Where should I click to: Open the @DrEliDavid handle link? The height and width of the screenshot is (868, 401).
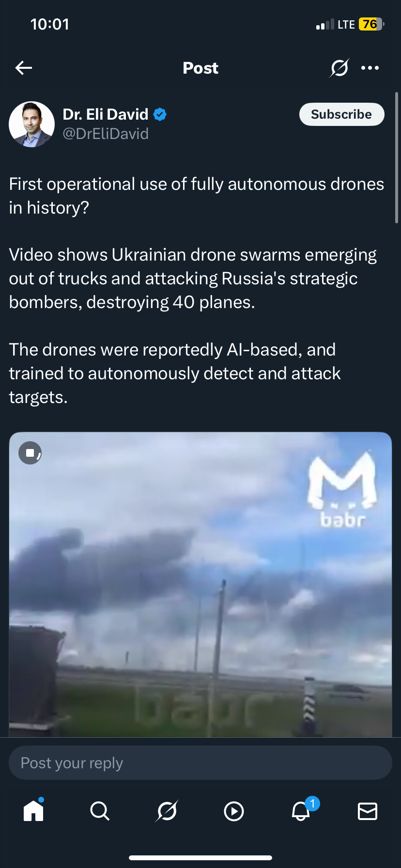pyautogui.click(x=106, y=134)
